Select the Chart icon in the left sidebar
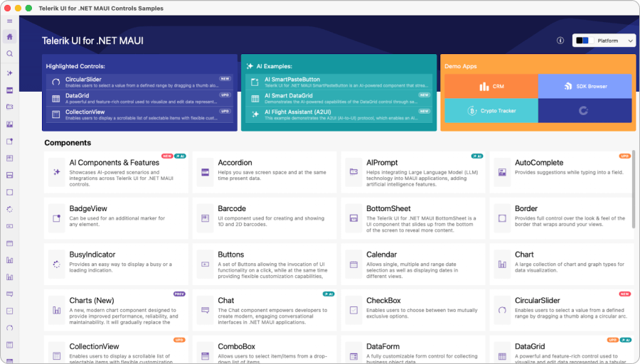 click(10, 260)
